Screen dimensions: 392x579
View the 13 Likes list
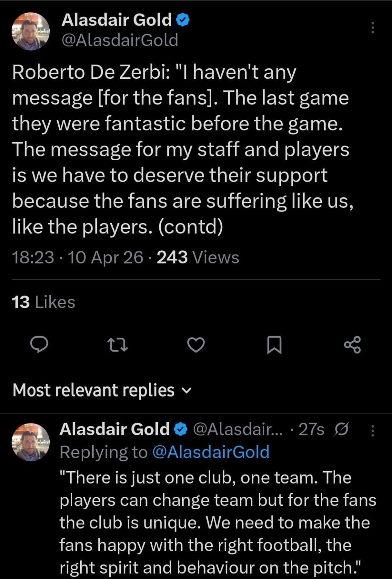pos(43,301)
